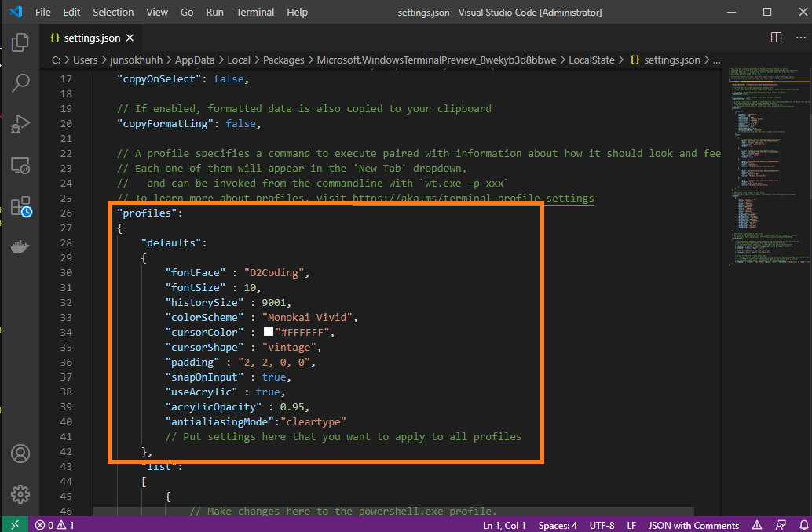Open the Help menu
The height and width of the screenshot is (532, 812).
pos(298,12)
